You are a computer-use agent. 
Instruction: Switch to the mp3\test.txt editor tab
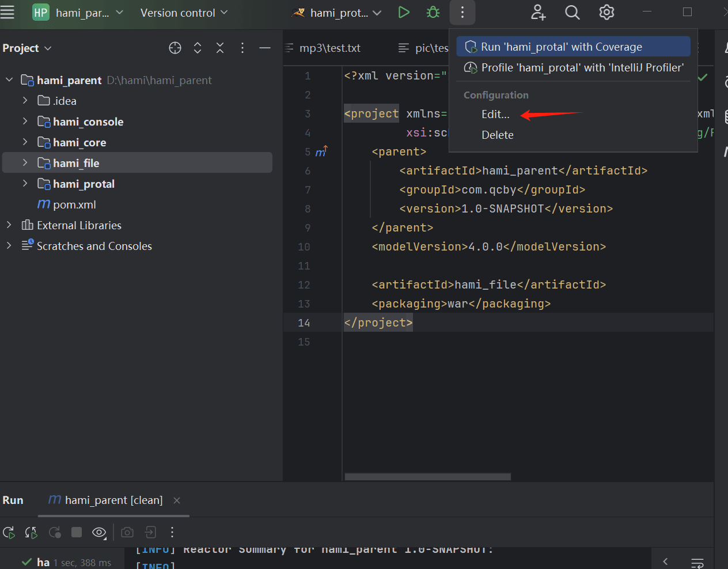click(330, 48)
